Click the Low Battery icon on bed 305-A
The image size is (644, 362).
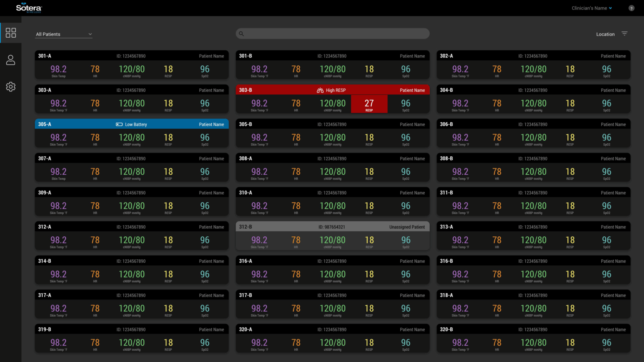(119, 124)
